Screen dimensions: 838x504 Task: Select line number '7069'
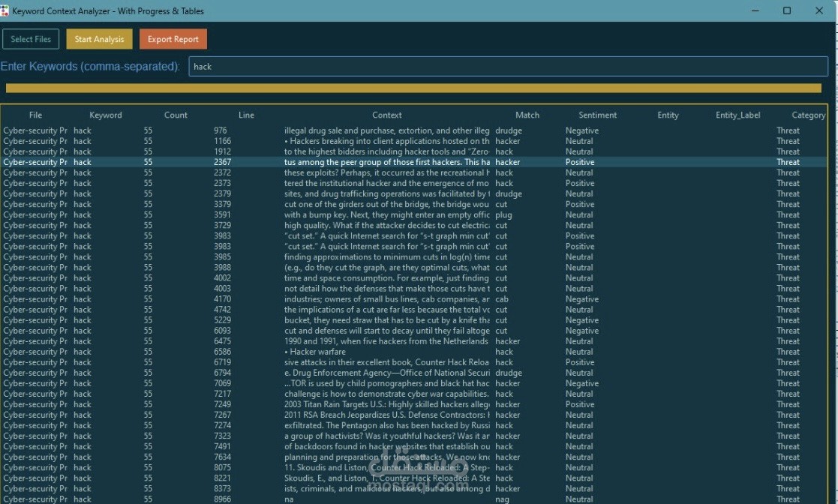click(x=222, y=383)
